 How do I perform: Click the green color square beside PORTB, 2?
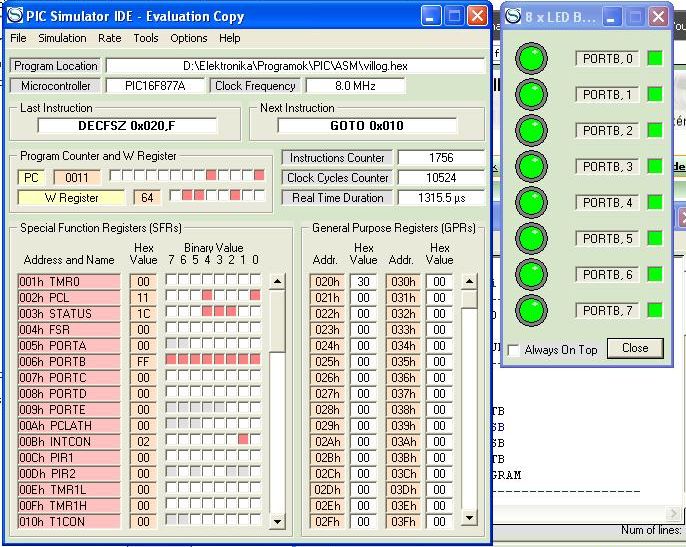[x=655, y=130]
